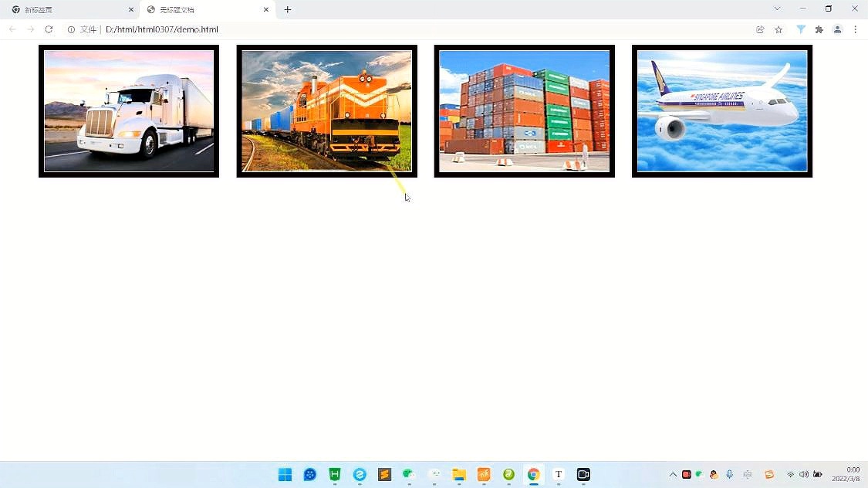The height and width of the screenshot is (488, 868).
Task: Select the 无标题文档 tab
Action: 208,10
